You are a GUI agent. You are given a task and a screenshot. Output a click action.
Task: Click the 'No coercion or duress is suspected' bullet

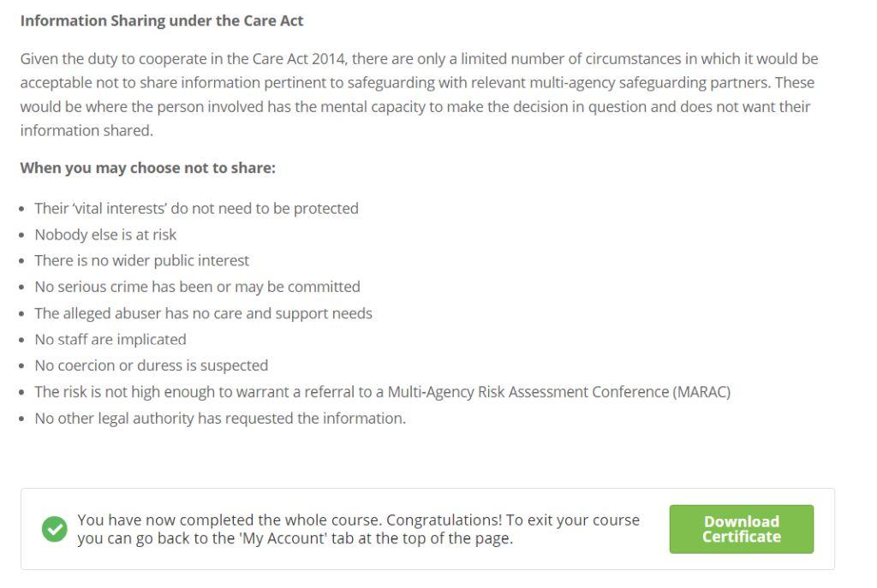tap(151, 365)
